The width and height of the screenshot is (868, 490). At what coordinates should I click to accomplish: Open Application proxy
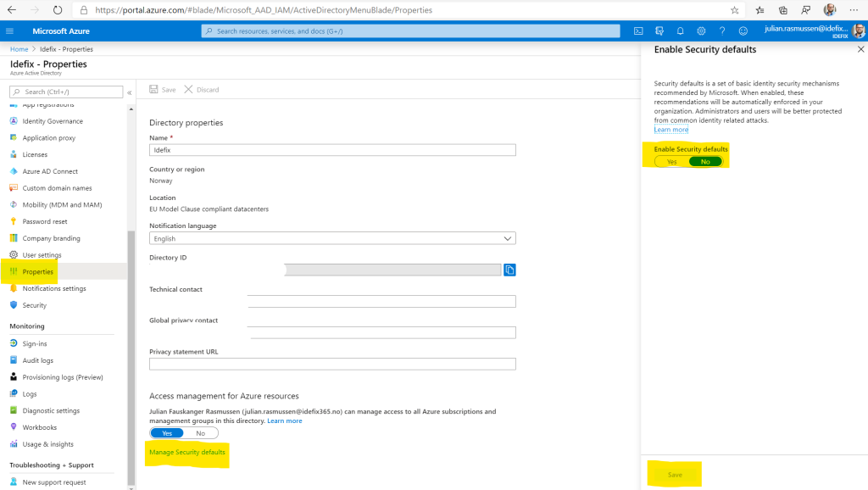coord(48,138)
